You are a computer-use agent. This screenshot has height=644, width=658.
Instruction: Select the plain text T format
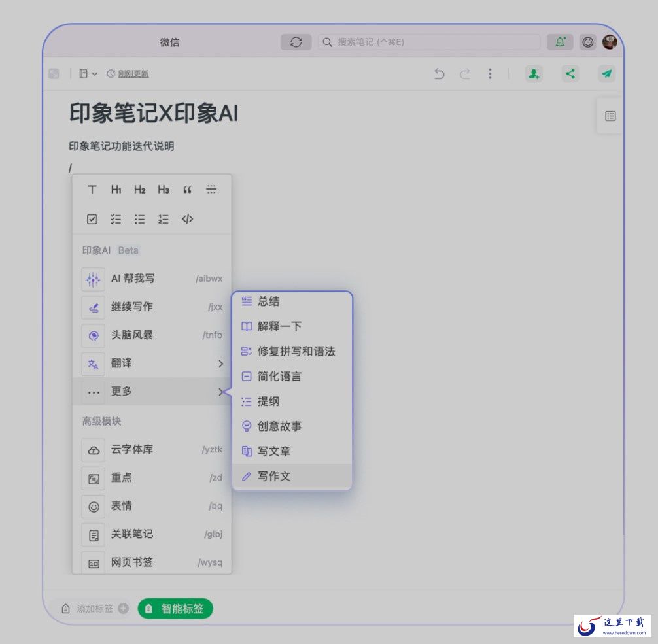pos(92,190)
